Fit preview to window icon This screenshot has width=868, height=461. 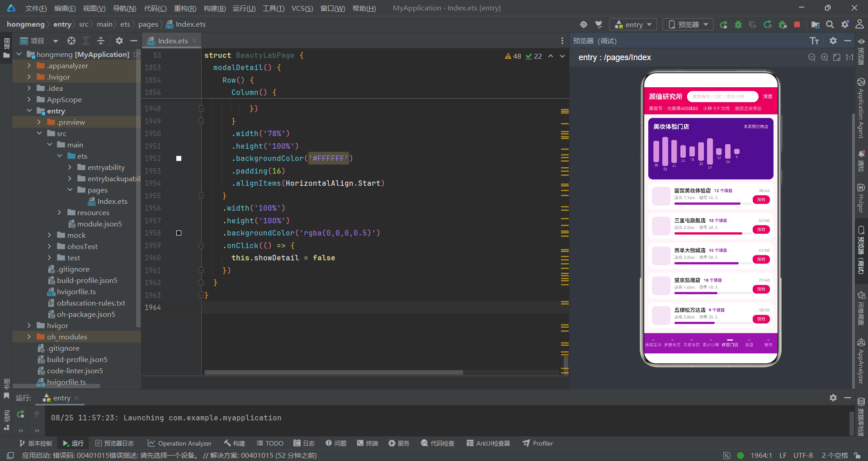(837, 57)
